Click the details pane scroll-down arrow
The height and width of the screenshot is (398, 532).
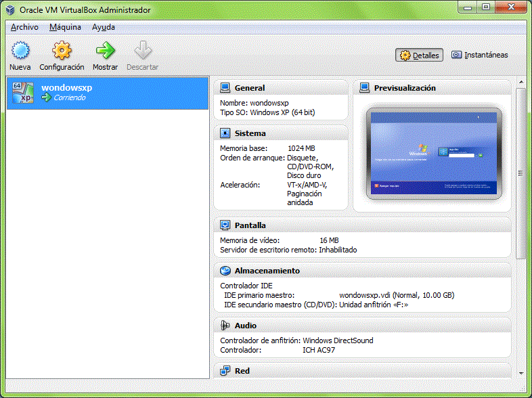tap(520, 373)
